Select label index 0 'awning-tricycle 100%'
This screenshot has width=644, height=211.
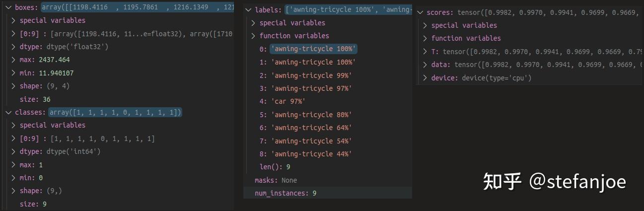click(313, 49)
